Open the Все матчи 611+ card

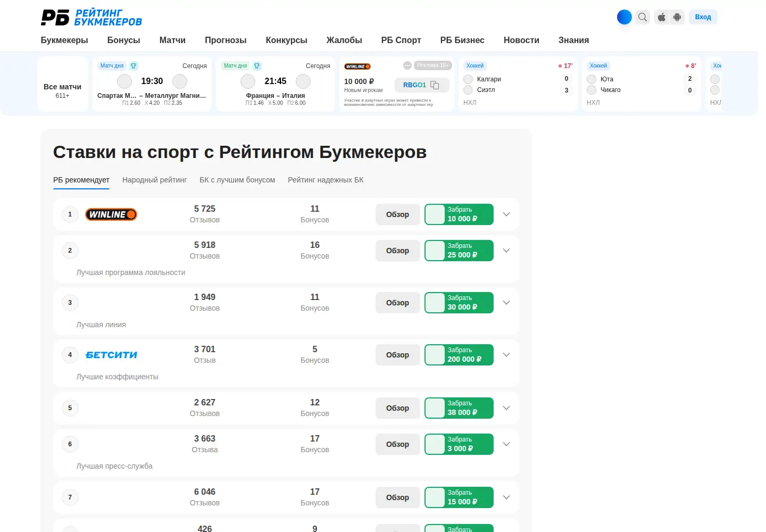click(63, 84)
